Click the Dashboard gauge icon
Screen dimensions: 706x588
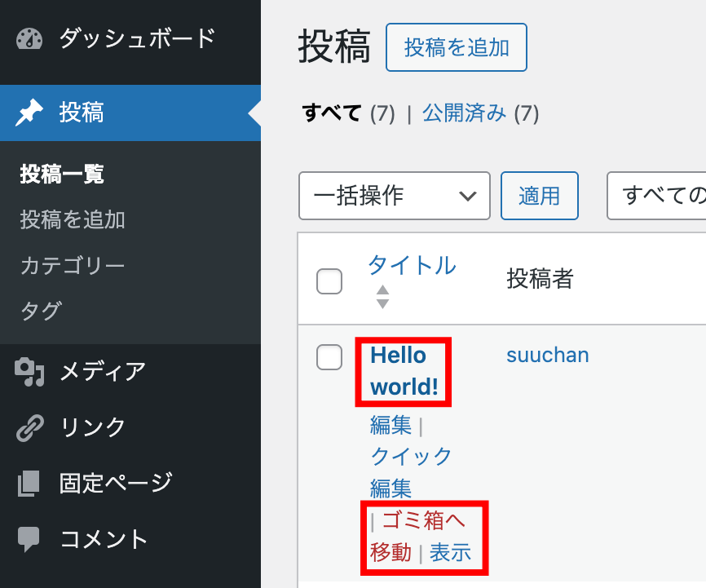(29, 38)
